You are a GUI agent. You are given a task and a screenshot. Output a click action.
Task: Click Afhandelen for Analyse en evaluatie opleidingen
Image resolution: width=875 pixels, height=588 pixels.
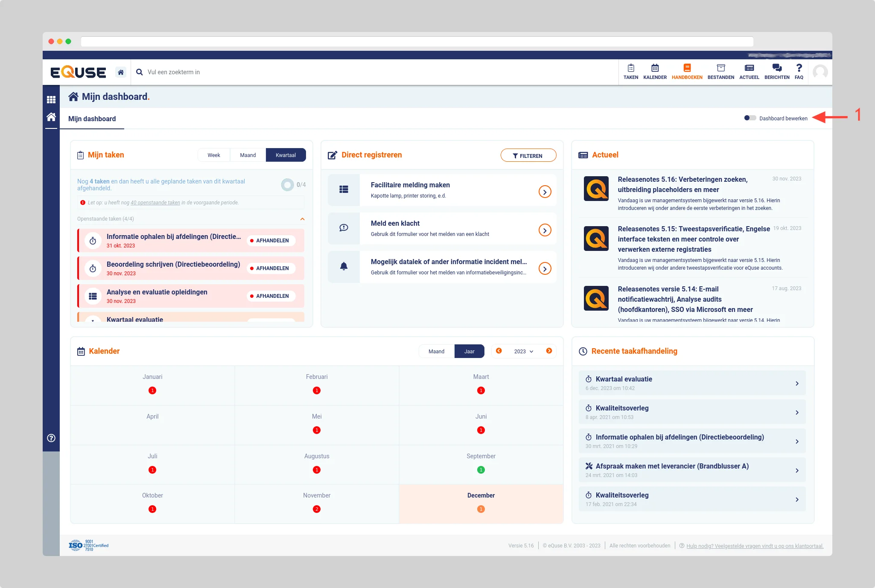click(x=271, y=296)
